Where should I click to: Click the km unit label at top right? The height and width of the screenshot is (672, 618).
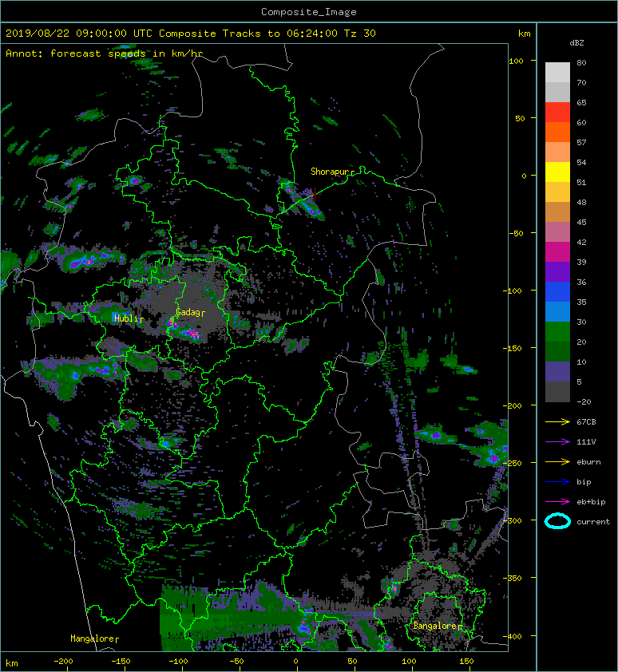(524, 34)
